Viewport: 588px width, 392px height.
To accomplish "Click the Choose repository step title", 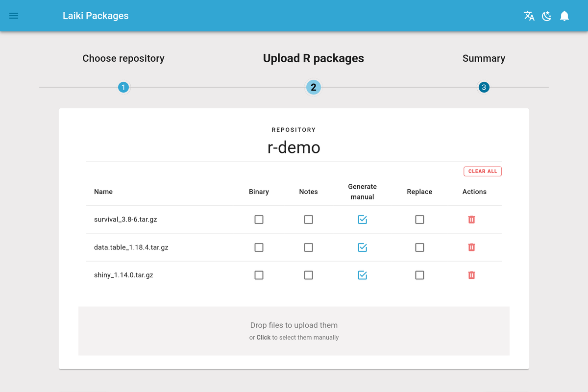I will pyautogui.click(x=123, y=58).
